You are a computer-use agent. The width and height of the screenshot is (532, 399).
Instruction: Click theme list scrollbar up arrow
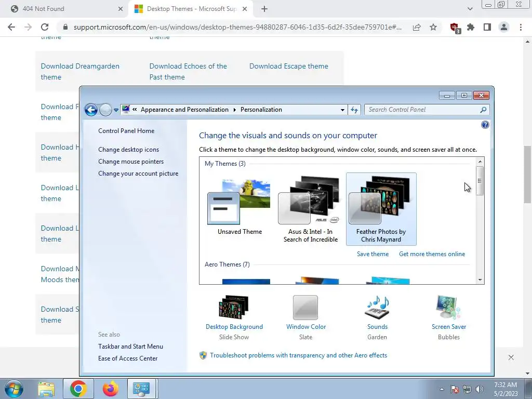[x=480, y=162]
